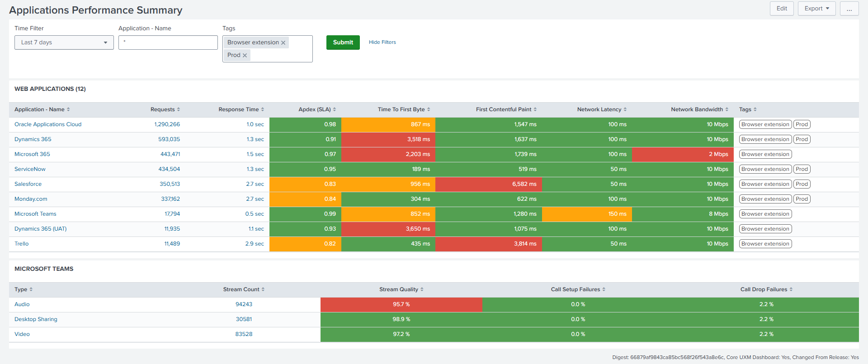Open Microsoft Teams row in web applications

(35, 214)
